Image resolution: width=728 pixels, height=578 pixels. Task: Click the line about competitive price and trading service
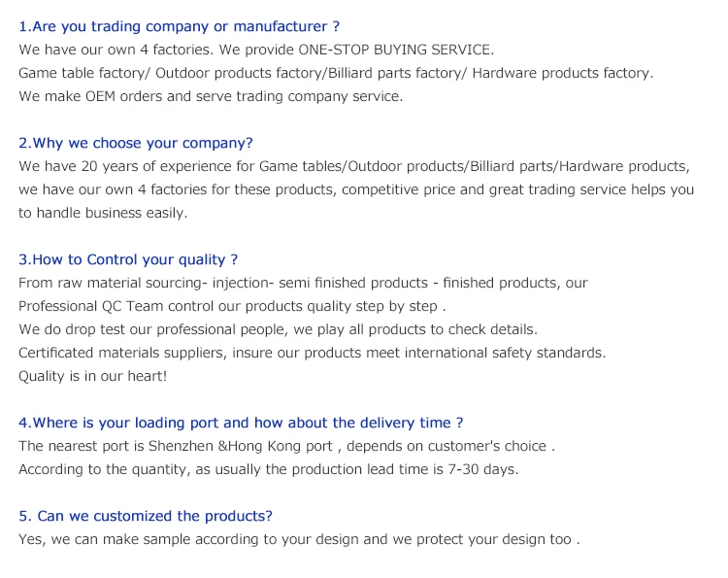click(356, 189)
